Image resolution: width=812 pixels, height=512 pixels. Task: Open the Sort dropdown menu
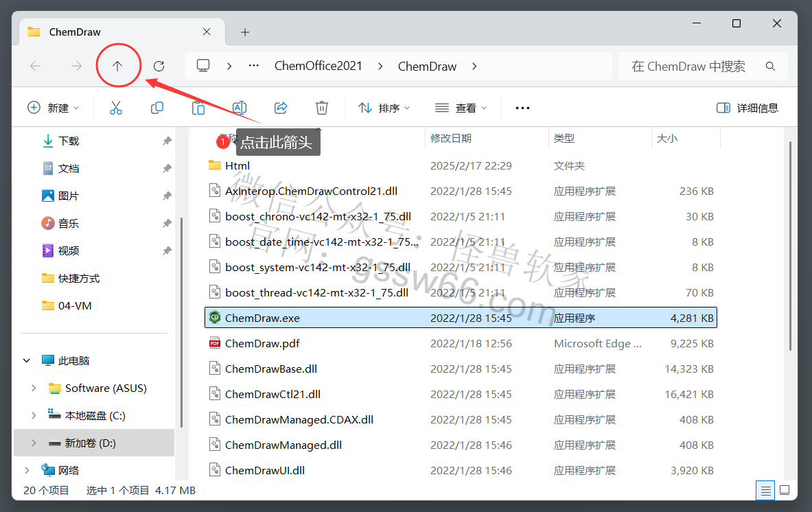(x=384, y=108)
